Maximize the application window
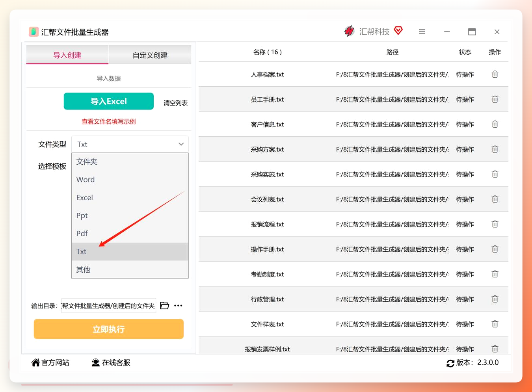 (472, 32)
